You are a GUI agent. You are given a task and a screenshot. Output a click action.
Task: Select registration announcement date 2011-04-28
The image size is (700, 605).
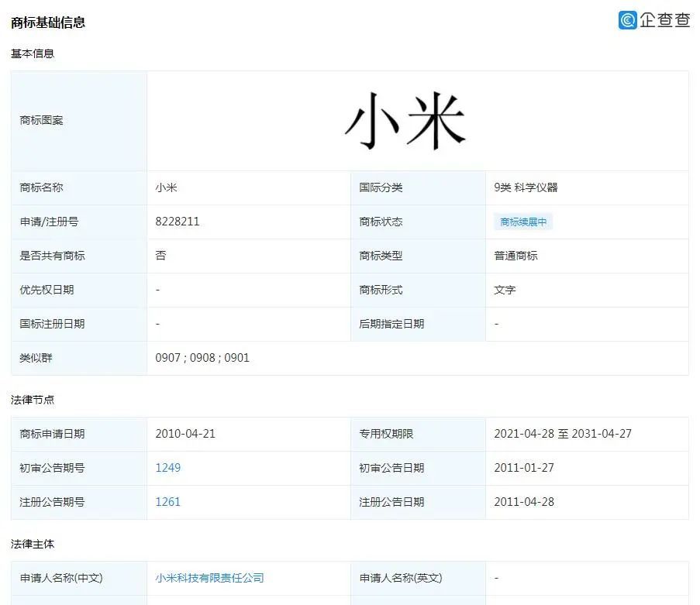pos(524,502)
